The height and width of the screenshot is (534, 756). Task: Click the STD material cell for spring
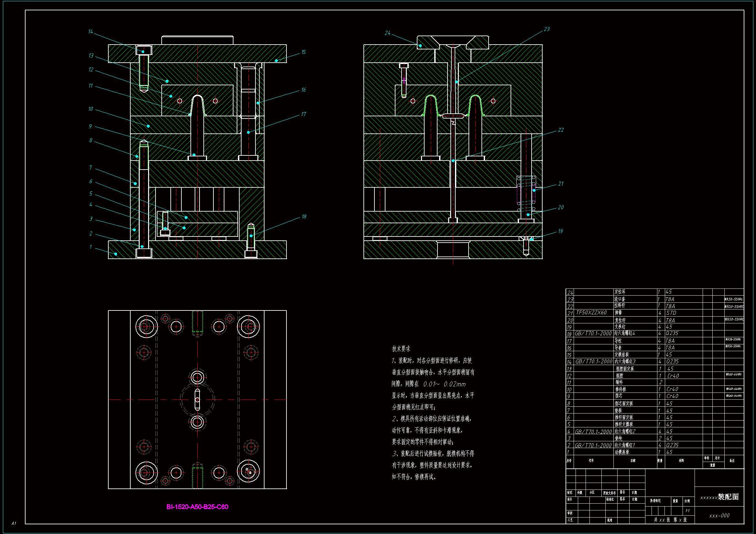(671, 313)
